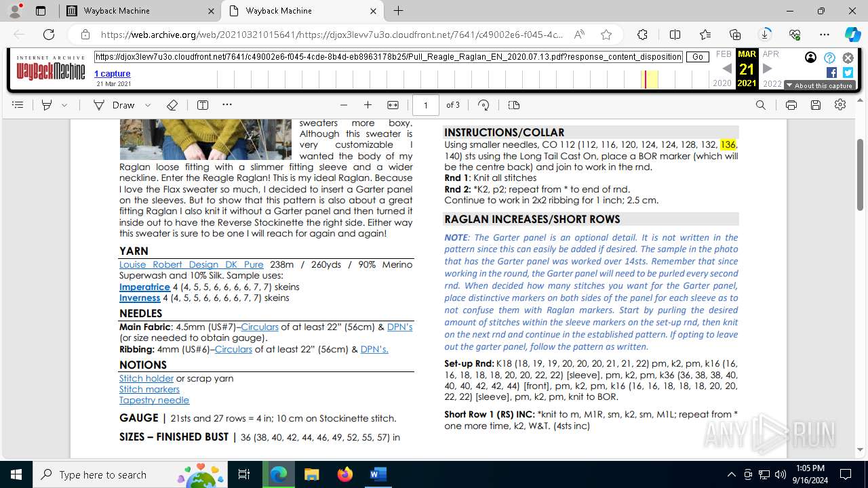Open Louise Robert Design DK Pure link
868x488 pixels.
(191, 265)
